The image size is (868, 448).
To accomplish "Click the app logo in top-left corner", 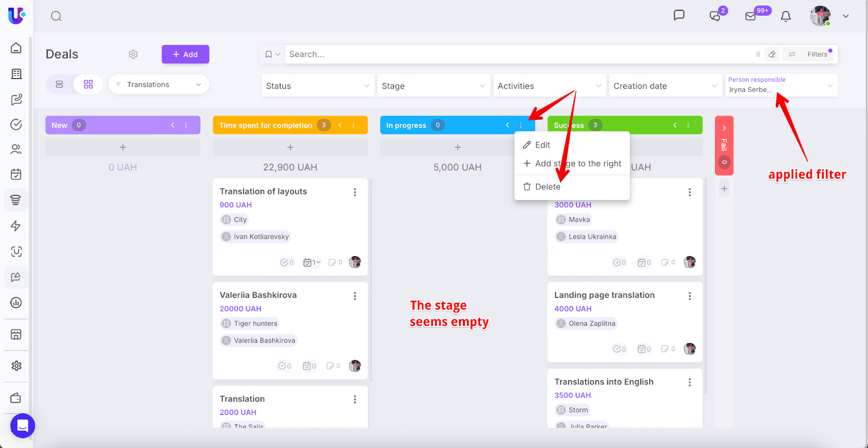I will coord(16,16).
